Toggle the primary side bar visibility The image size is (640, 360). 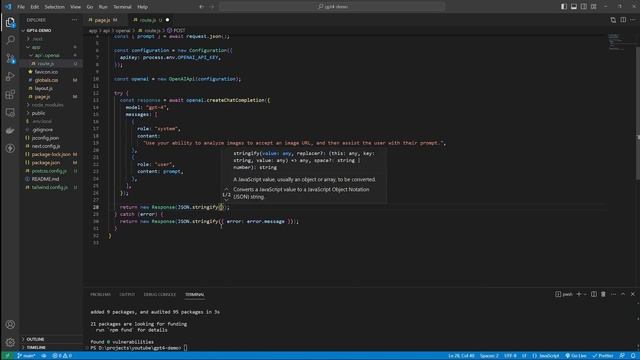tap(564, 7)
